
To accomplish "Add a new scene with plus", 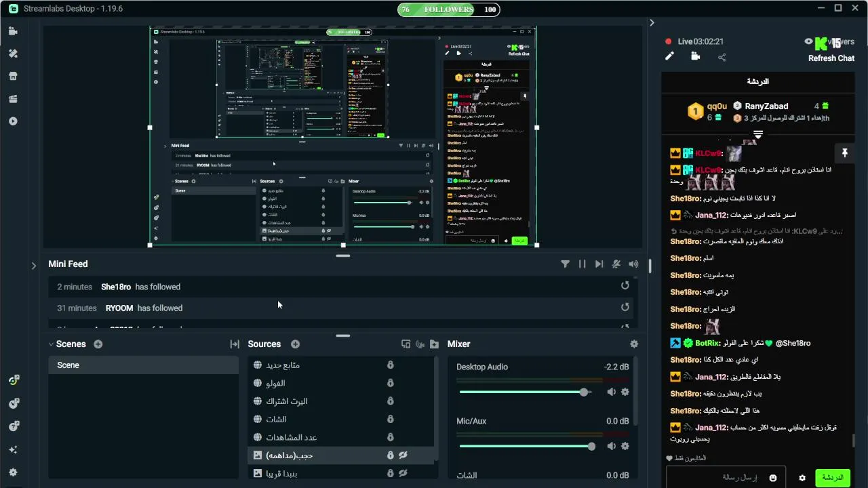I will pyautogui.click(x=98, y=344).
